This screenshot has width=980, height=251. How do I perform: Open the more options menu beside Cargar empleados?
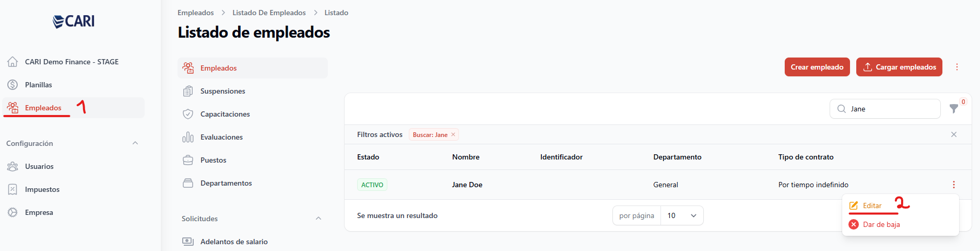coord(957,67)
